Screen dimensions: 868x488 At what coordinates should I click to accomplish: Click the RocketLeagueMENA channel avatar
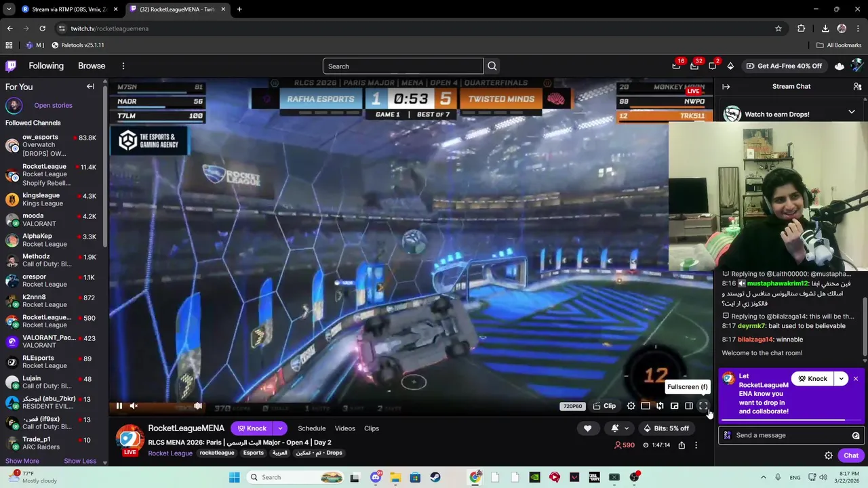130,439
